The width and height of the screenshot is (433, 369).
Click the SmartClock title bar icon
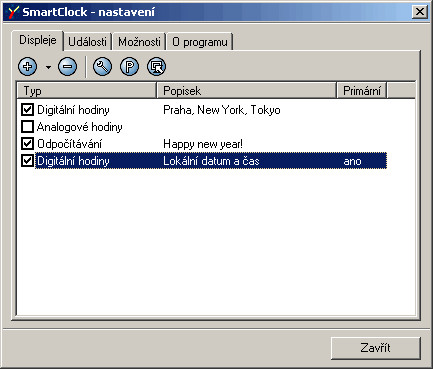click(13, 12)
